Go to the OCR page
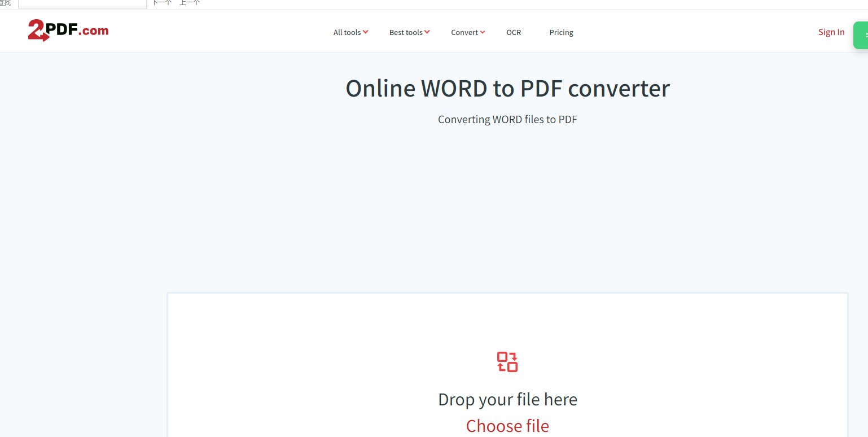This screenshot has width=868, height=437. tap(514, 33)
